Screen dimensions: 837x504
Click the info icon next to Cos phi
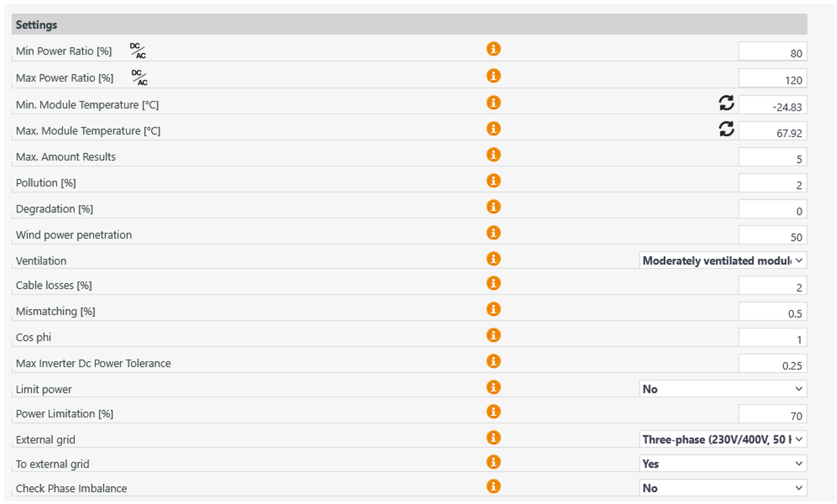(493, 335)
